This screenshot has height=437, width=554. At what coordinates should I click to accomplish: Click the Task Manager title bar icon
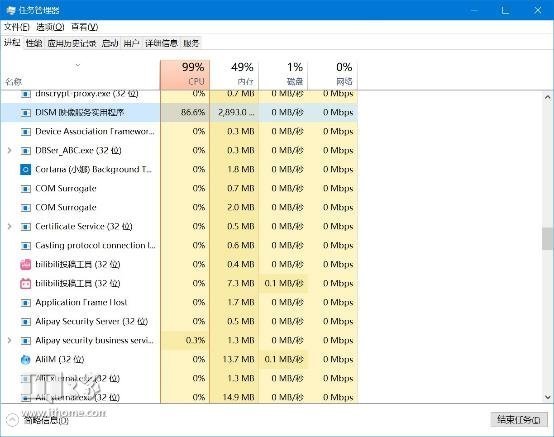click(x=11, y=10)
